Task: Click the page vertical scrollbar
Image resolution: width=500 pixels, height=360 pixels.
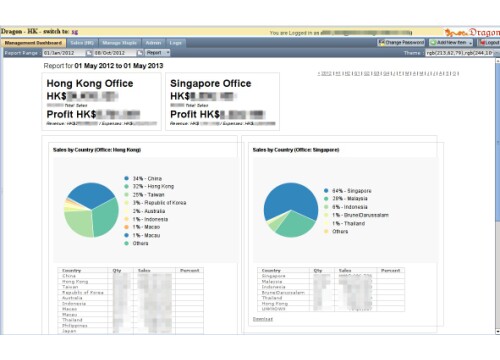Action: pyautogui.click(x=498, y=196)
